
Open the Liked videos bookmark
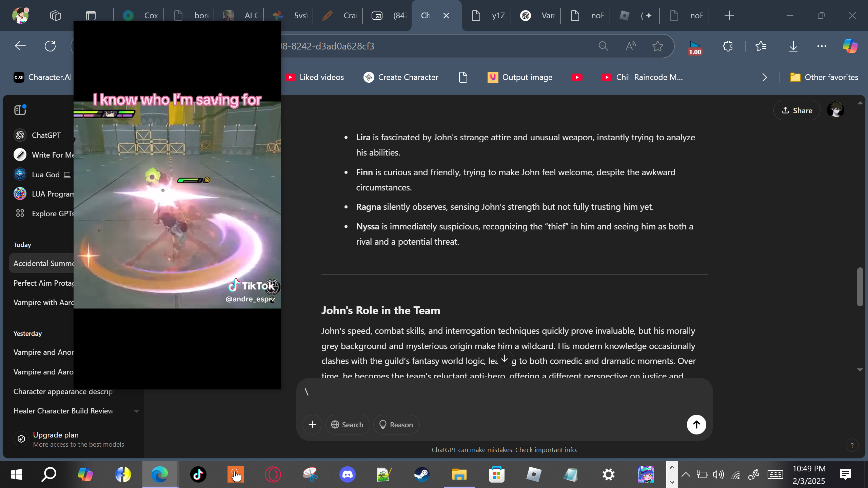coord(314,77)
